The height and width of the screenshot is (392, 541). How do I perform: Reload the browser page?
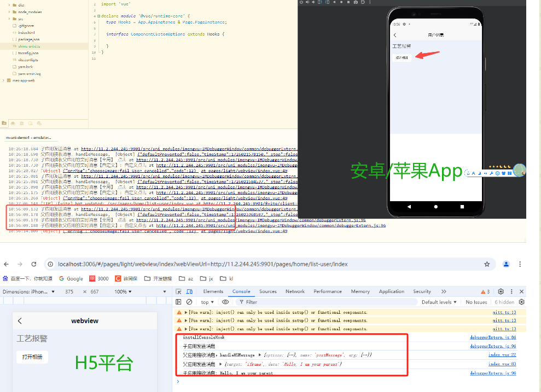tap(34, 264)
